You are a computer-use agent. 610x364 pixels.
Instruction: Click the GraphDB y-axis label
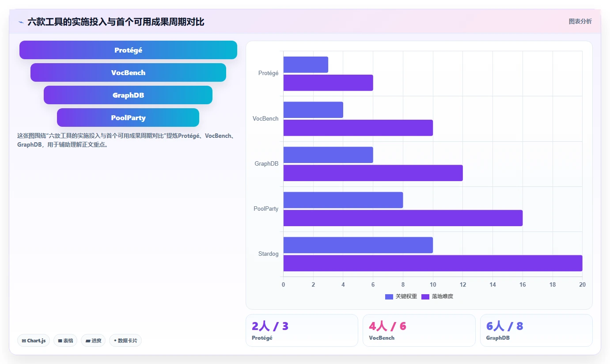[x=266, y=163]
